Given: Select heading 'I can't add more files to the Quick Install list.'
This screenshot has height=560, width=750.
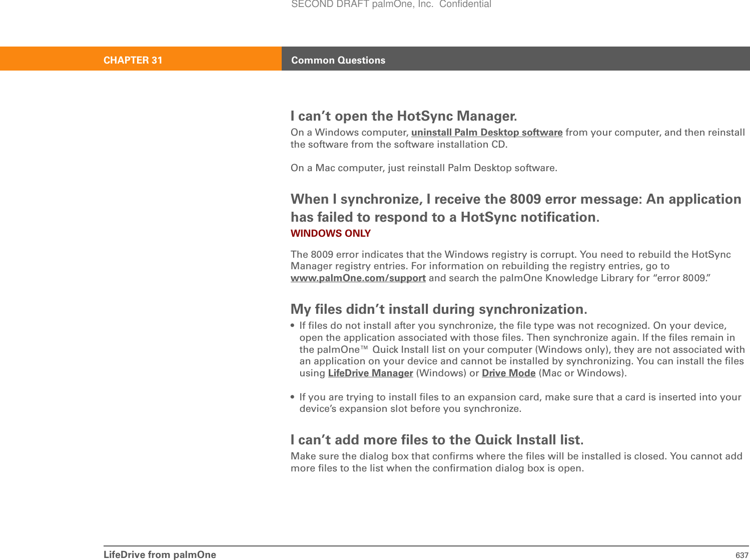Looking at the screenshot, I should click(437, 440).
